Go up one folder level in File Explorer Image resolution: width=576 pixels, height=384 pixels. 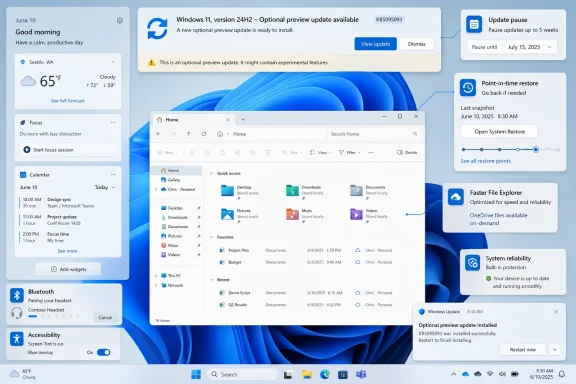pos(188,134)
